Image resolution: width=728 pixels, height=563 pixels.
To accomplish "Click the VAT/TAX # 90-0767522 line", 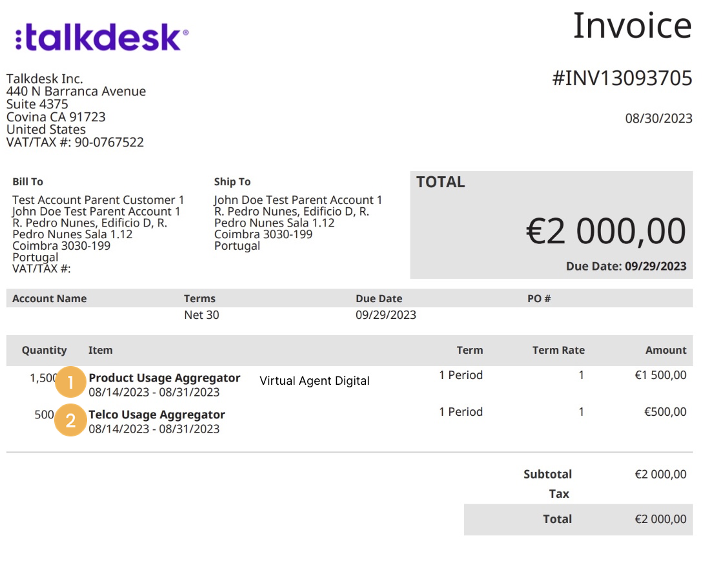I will click(x=75, y=142).
